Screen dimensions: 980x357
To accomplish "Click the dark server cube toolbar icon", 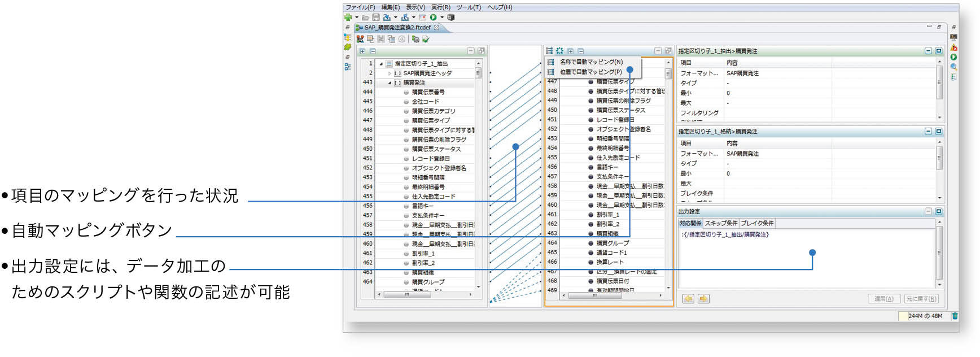I will pos(450,18).
